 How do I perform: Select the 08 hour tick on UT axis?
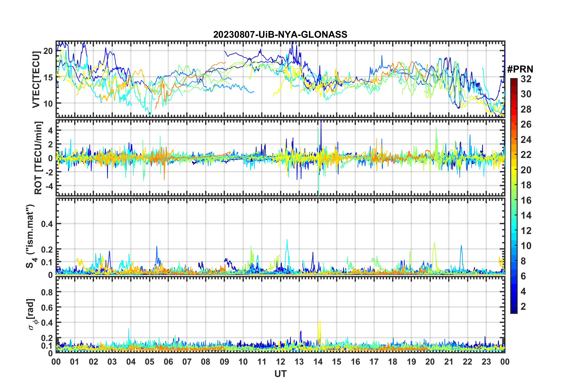pos(206,362)
